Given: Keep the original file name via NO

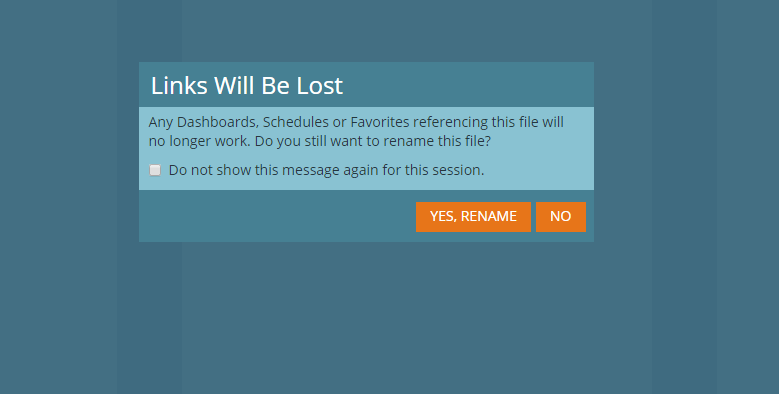Looking at the screenshot, I should [560, 217].
